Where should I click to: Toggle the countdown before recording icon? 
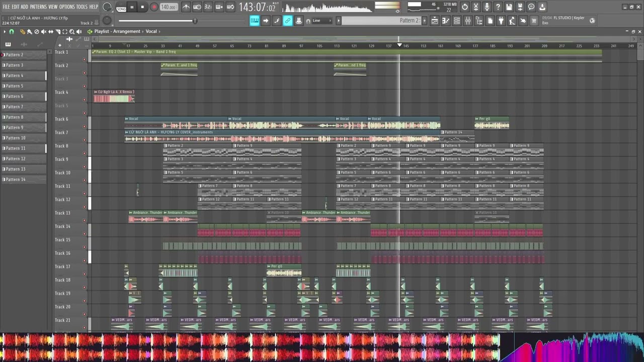coord(208,7)
